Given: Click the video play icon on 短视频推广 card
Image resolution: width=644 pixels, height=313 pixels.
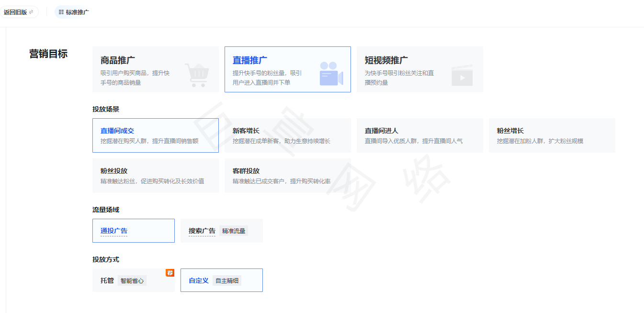Looking at the screenshot, I should [462, 75].
